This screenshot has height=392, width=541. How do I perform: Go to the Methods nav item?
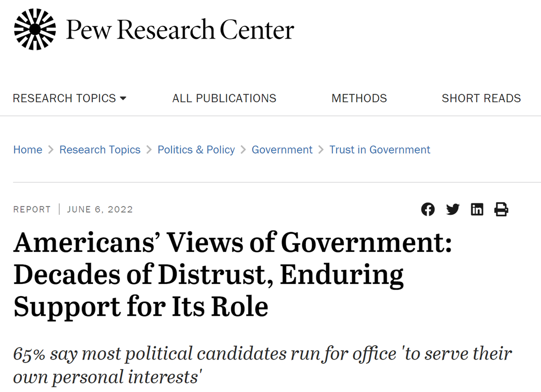(x=359, y=98)
